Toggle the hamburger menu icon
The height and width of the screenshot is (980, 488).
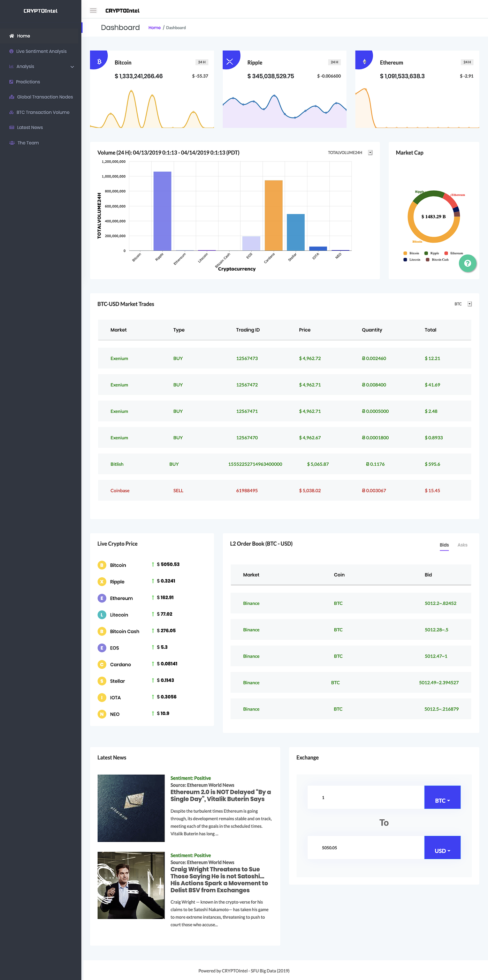tap(93, 10)
